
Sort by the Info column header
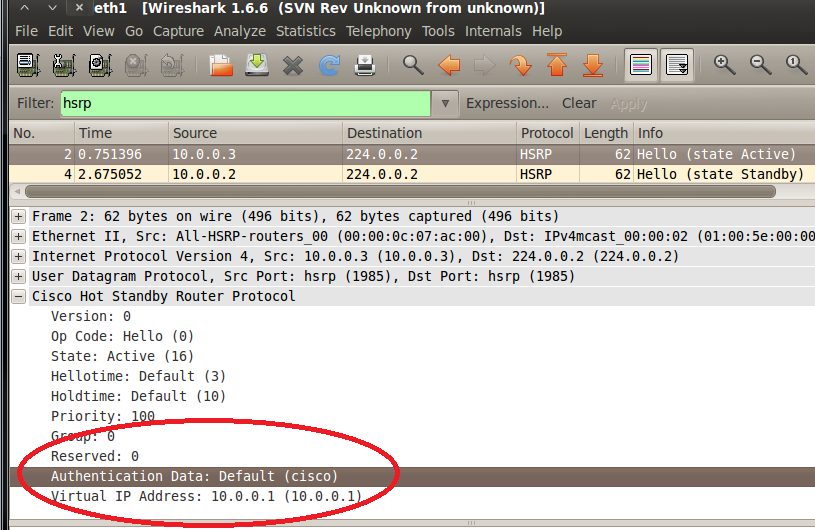tap(724, 133)
